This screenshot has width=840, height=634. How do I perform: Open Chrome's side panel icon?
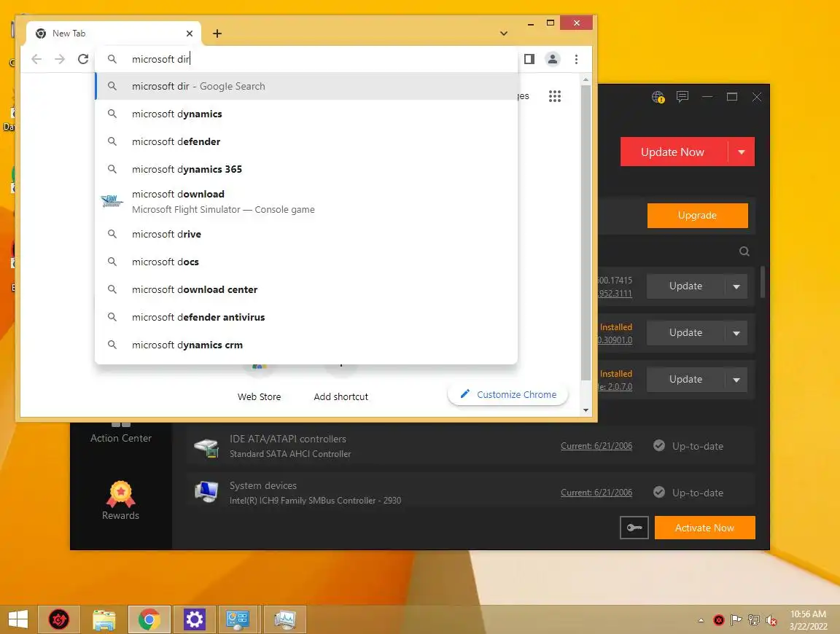pyautogui.click(x=529, y=59)
